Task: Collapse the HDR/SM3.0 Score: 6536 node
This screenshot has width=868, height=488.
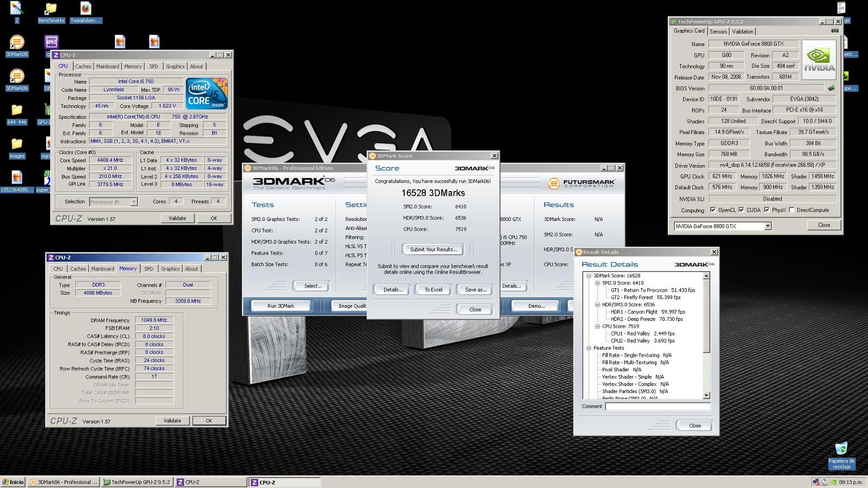Action: (x=597, y=305)
